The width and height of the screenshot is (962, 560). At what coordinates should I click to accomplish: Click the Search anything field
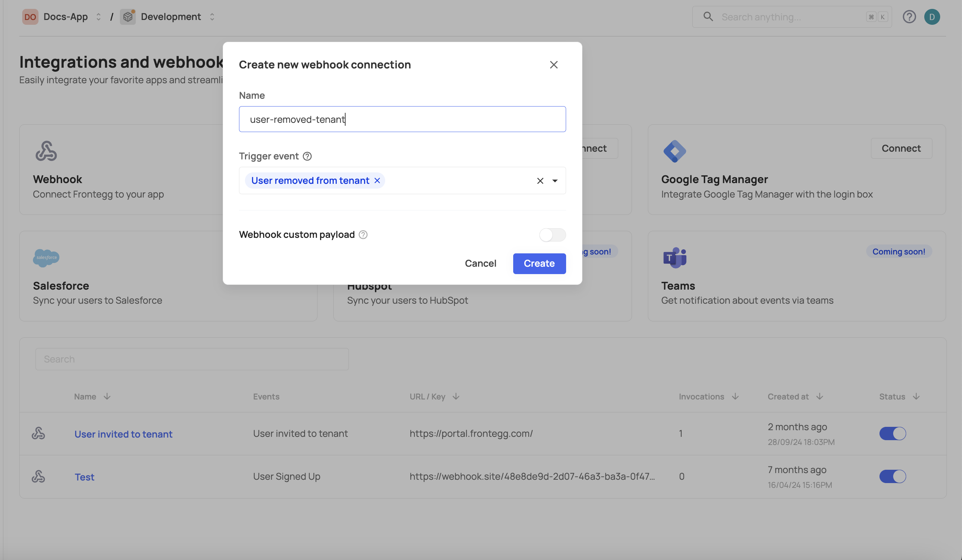click(792, 17)
